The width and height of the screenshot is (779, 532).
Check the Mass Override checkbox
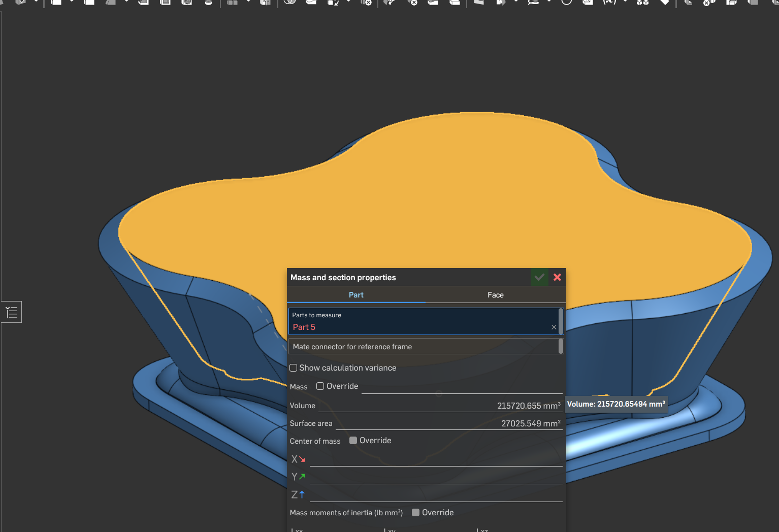[x=320, y=386]
